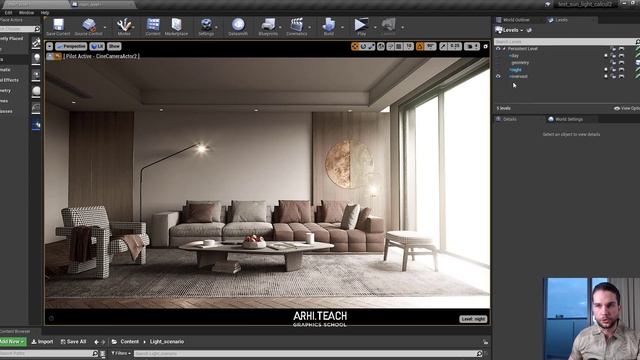Click the gamepad icon on night row

click(x=622, y=70)
